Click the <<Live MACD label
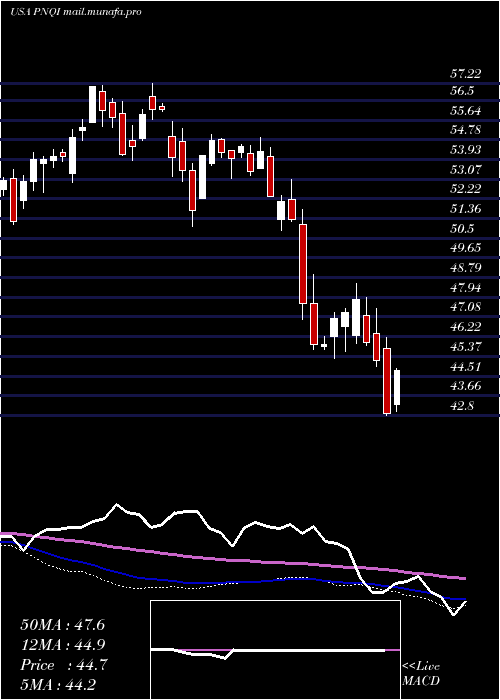Image resolution: width=500 pixels, height=700 pixels. [421, 673]
